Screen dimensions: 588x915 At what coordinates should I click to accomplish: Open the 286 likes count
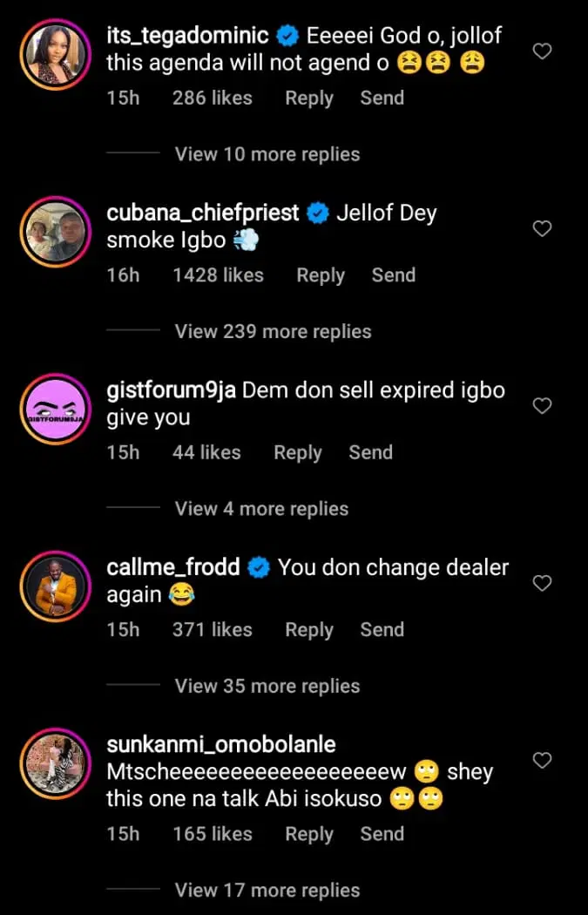(212, 98)
